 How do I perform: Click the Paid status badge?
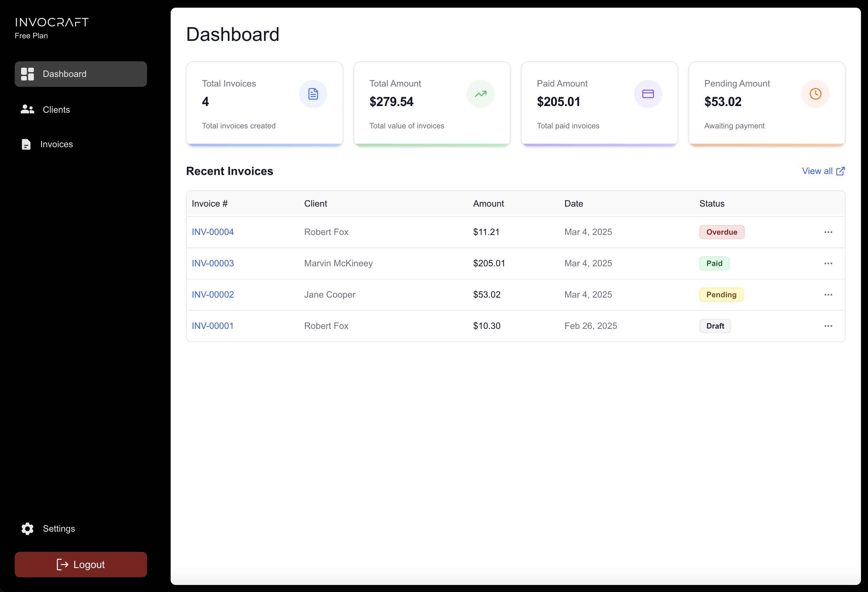click(x=714, y=263)
